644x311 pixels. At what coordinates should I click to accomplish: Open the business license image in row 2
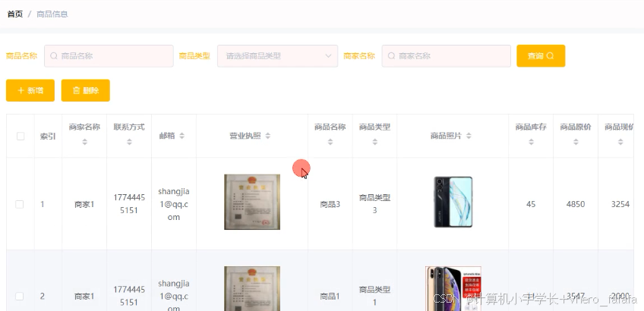tap(252, 288)
